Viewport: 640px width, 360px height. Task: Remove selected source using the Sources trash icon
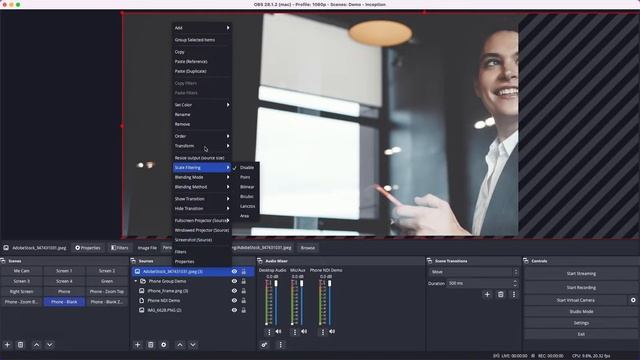pyautogui.click(x=151, y=345)
